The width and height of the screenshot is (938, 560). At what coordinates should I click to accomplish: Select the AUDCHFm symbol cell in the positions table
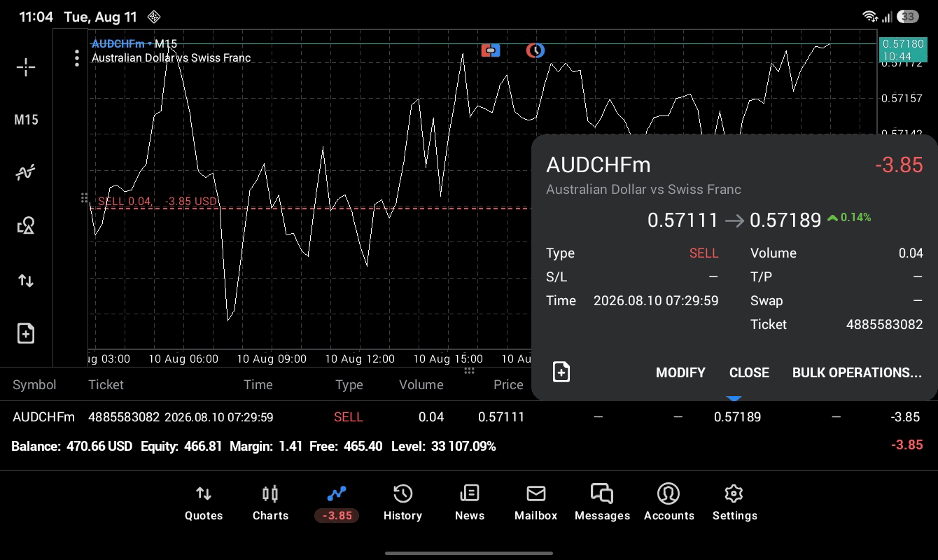[x=43, y=416]
